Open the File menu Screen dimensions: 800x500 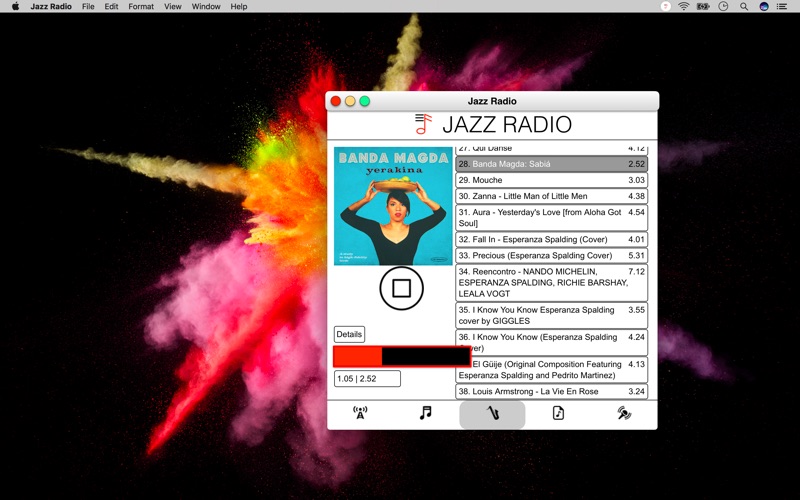pos(88,6)
